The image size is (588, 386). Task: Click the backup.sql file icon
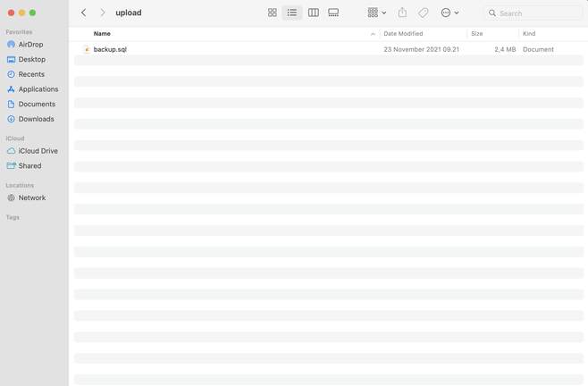coord(87,49)
